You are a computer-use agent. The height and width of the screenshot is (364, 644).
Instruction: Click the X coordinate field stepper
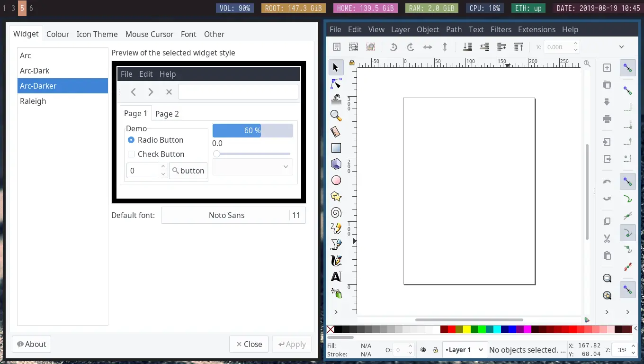coord(576,47)
